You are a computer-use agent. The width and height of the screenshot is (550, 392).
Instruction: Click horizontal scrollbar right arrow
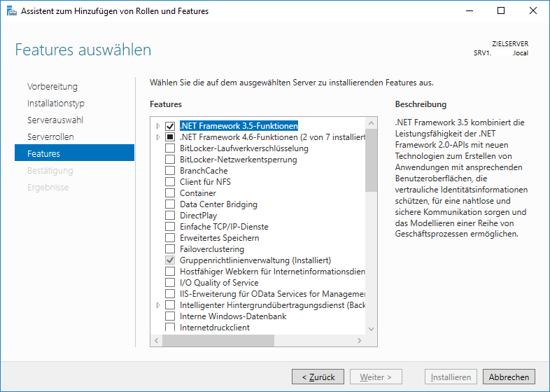[359, 340]
